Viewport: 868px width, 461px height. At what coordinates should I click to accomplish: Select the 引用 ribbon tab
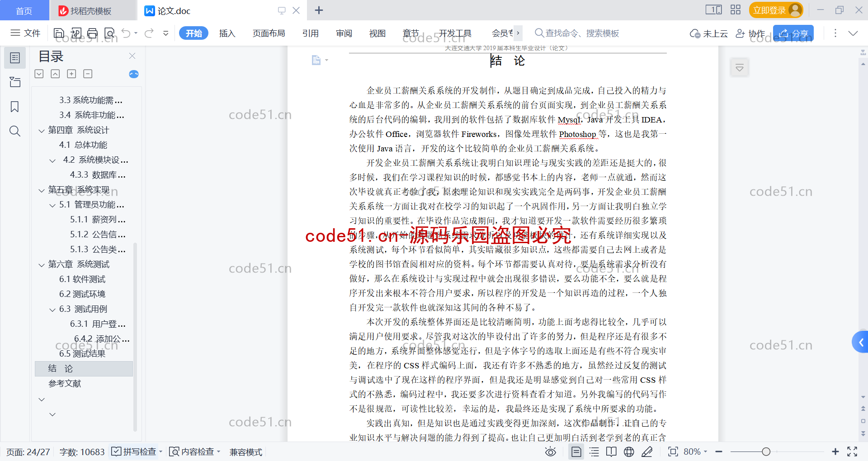pos(311,33)
